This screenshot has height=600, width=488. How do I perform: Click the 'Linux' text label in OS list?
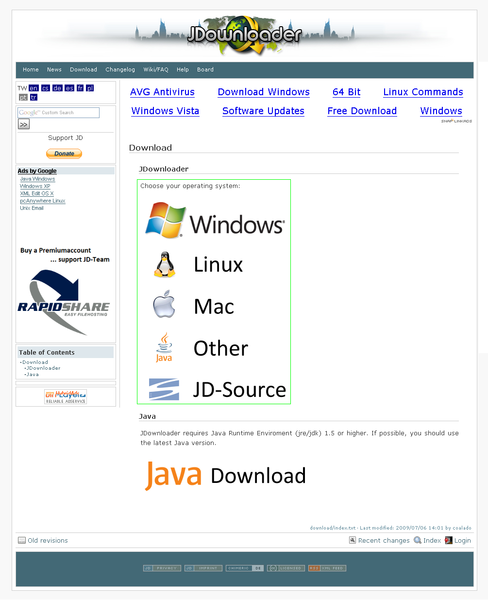(218, 264)
